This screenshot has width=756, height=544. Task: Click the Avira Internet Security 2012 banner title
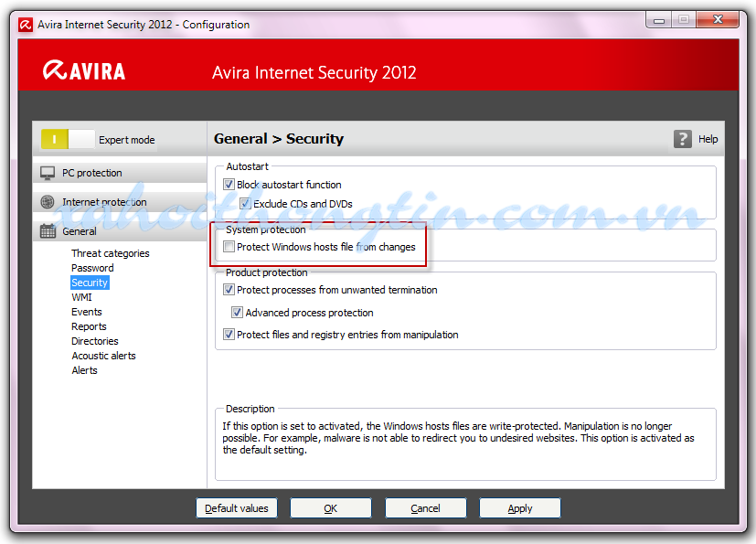314,73
